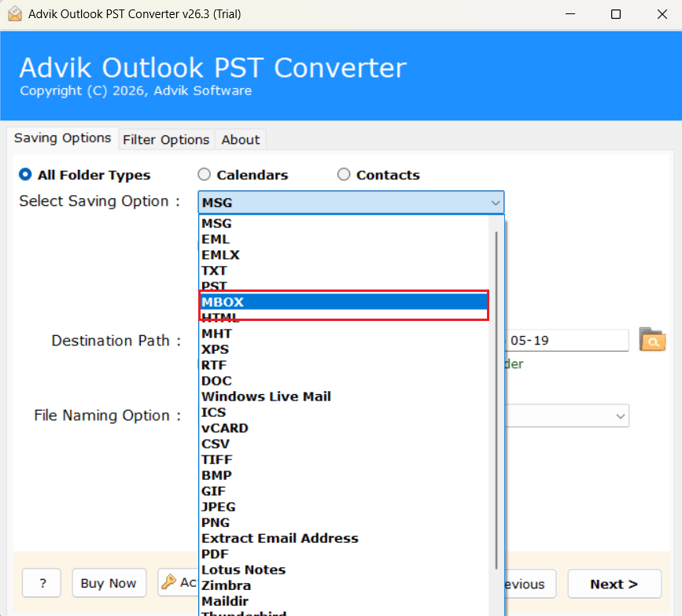
Task: Switch to the Filter Options tab
Action: (x=166, y=140)
